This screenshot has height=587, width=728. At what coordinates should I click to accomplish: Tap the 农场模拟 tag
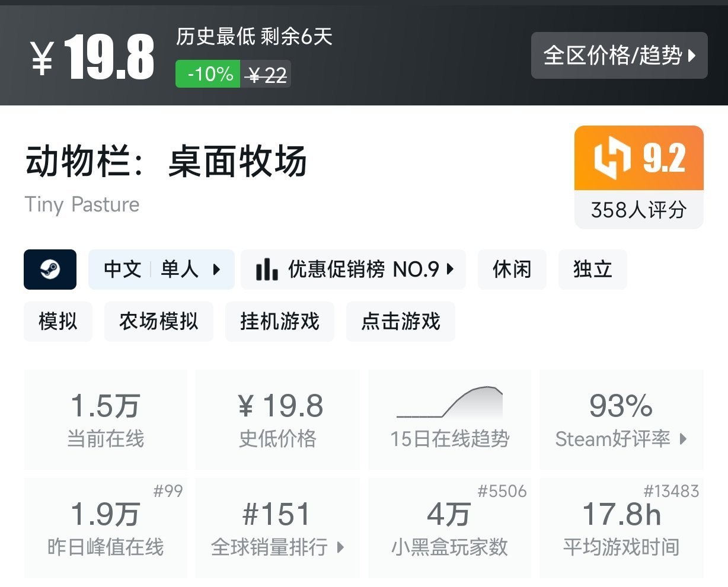158,322
